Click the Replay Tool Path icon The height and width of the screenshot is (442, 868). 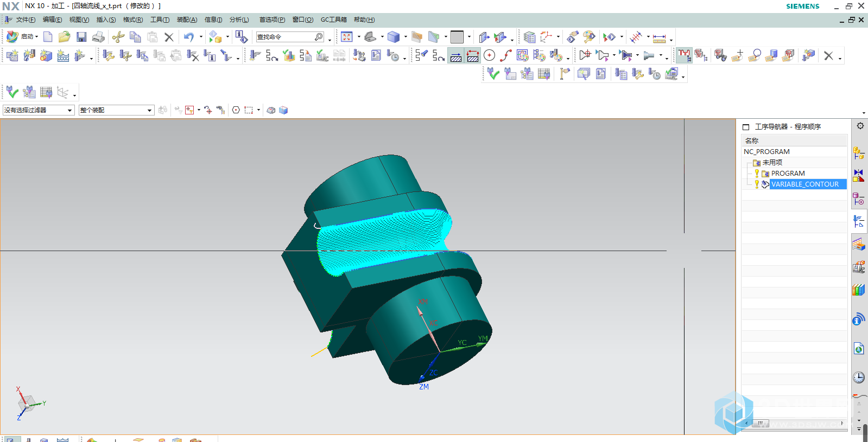[272, 55]
